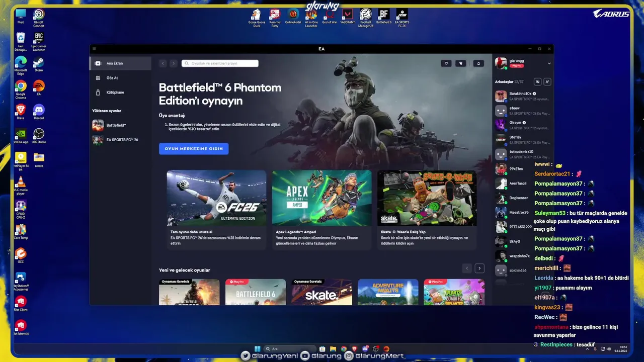Click the Steam desktop icon
The image size is (644, 362).
coord(39,65)
